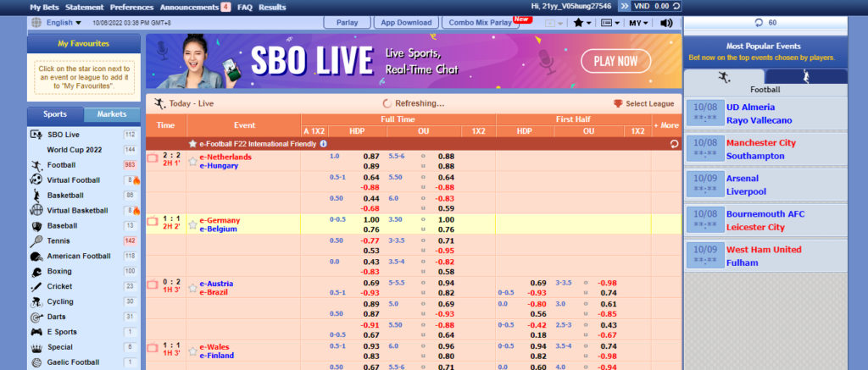Refresh the VND account balance

coord(676,6)
